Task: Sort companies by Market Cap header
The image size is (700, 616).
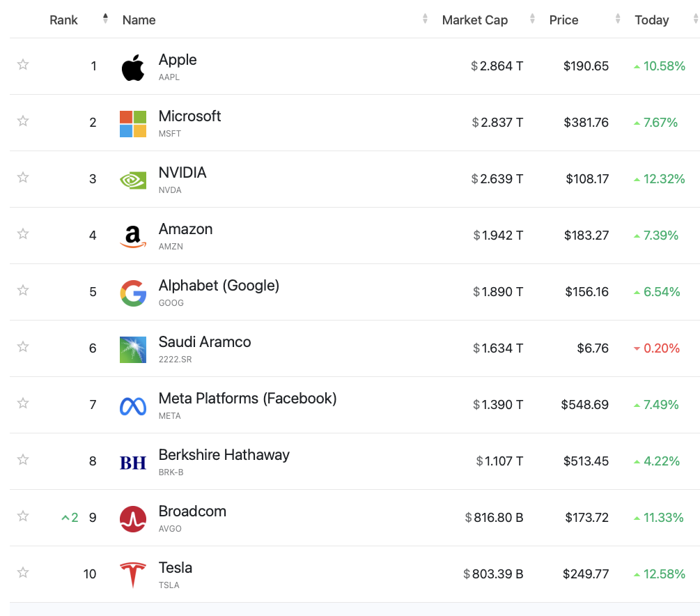Action: point(475,20)
